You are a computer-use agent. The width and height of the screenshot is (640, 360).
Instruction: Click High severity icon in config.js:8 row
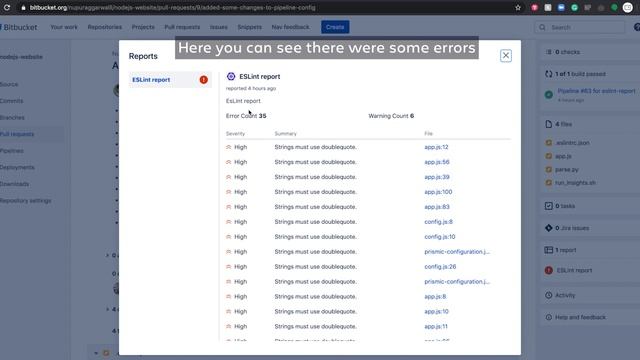click(x=229, y=222)
